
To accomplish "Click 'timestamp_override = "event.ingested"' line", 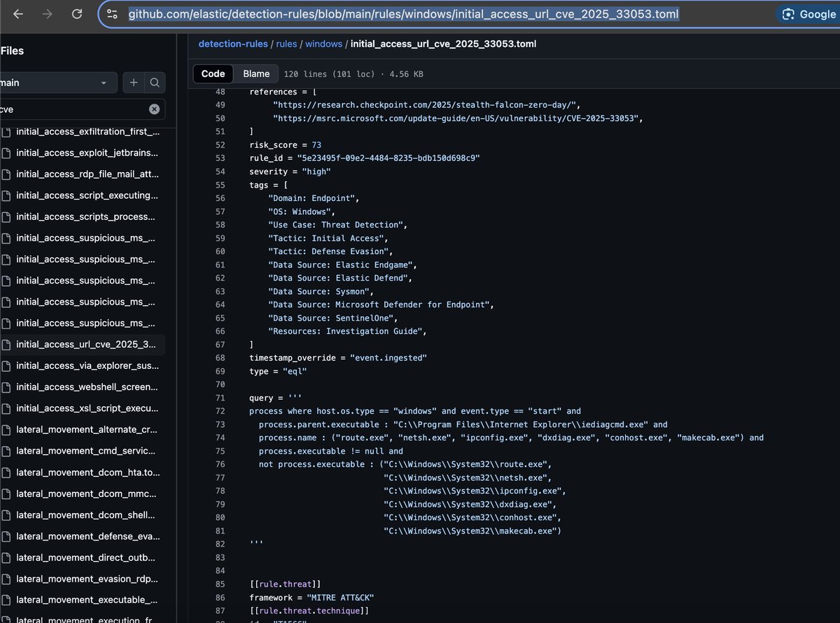I will [x=338, y=358].
